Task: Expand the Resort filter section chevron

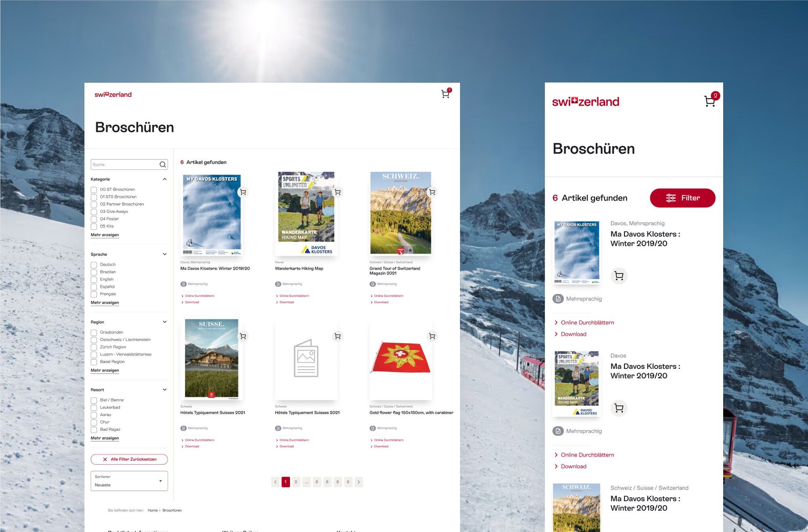Action: pos(164,390)
